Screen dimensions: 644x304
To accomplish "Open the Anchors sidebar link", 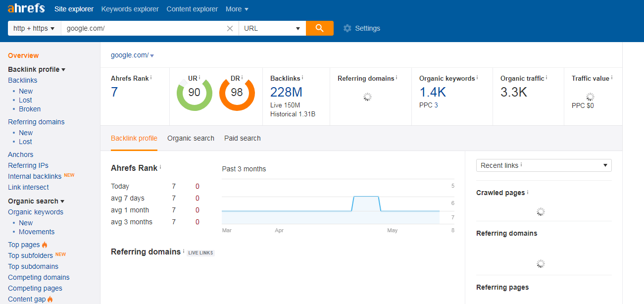I will [21, 154].
